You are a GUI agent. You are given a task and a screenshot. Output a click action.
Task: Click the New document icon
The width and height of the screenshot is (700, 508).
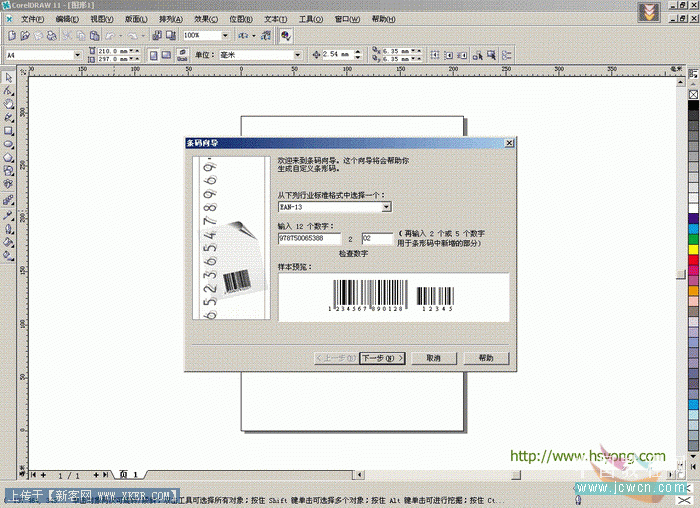click(x=10, y=35)
